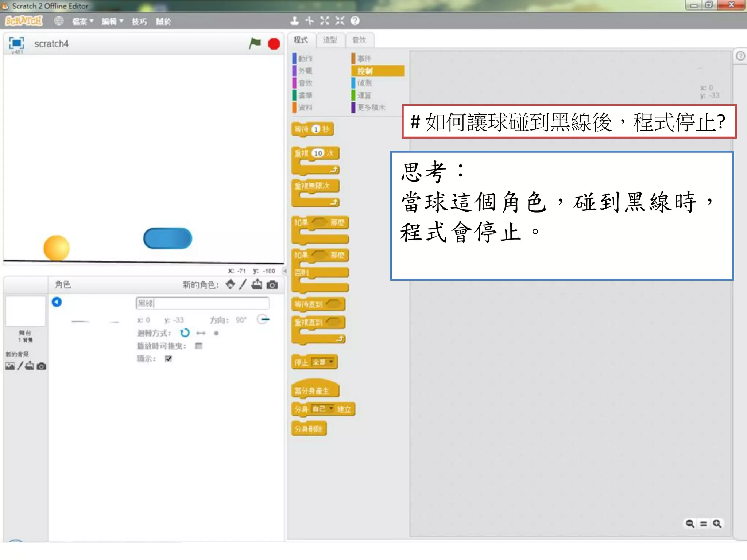Choose new sprite from library icon
The width and height of the screenshot is (747, 560).
click(x=230, y=284)
